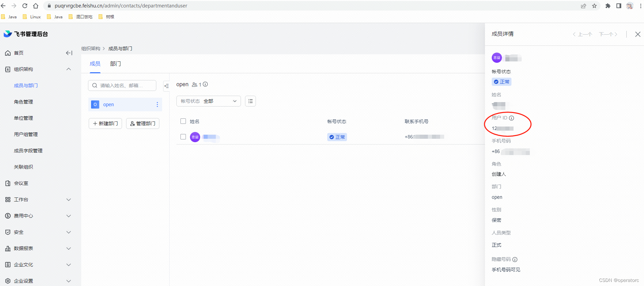Open the browser profile avatar
This screenshot has width=644, height=286.
click(630, 6)
